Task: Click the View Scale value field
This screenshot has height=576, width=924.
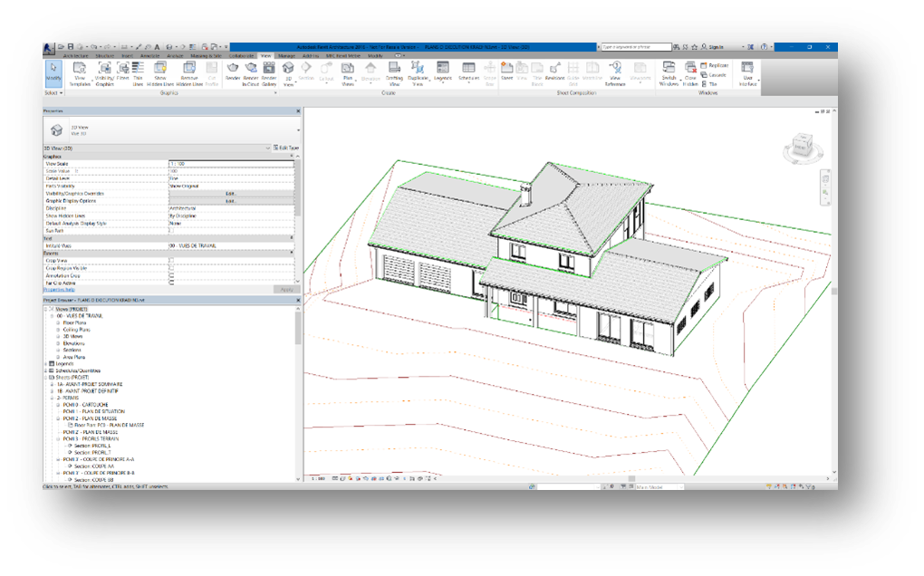Action: click(230, 163)
